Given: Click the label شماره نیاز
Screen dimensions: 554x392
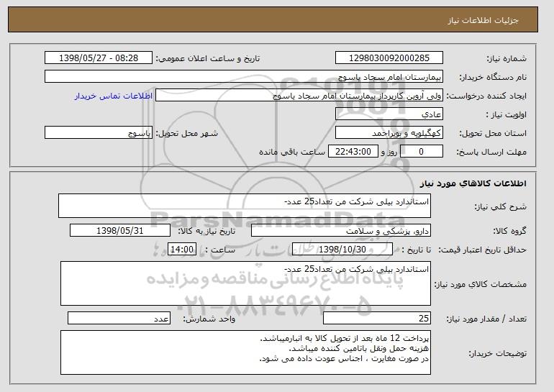Looking at the screenshot, I should pyautogui.click(x=507, y=58).
